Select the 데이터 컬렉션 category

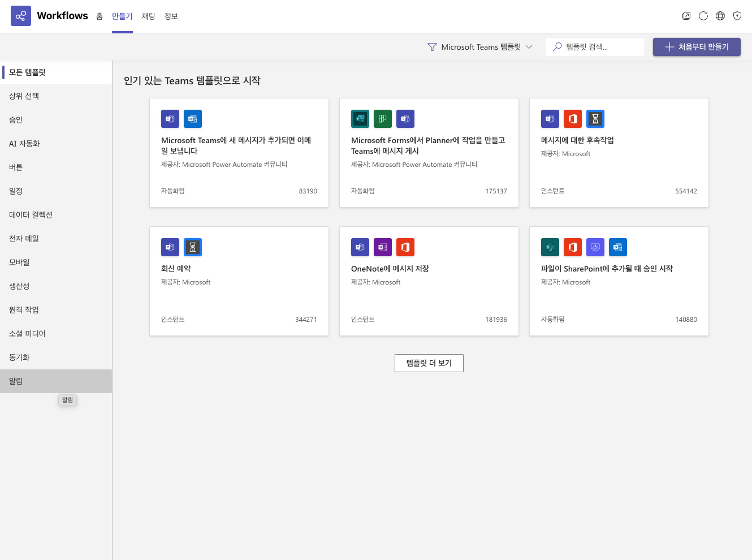(x=56, y=215)
